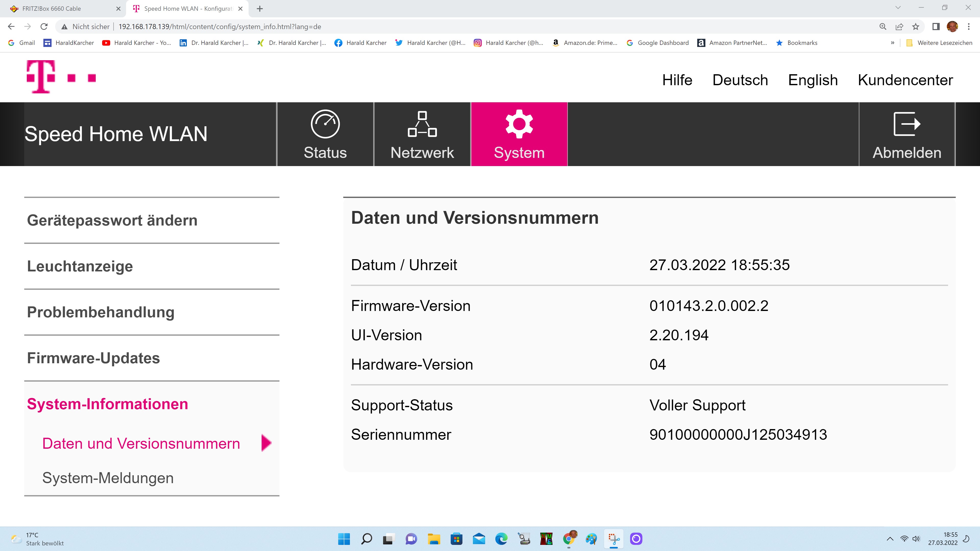Expand Leuchtanzeige menu section

80,266
